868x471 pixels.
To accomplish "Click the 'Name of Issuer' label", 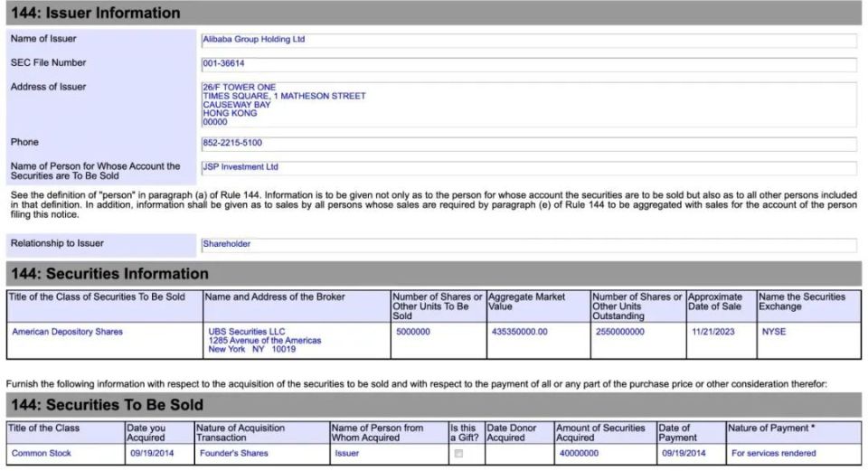I will point(43,39).
